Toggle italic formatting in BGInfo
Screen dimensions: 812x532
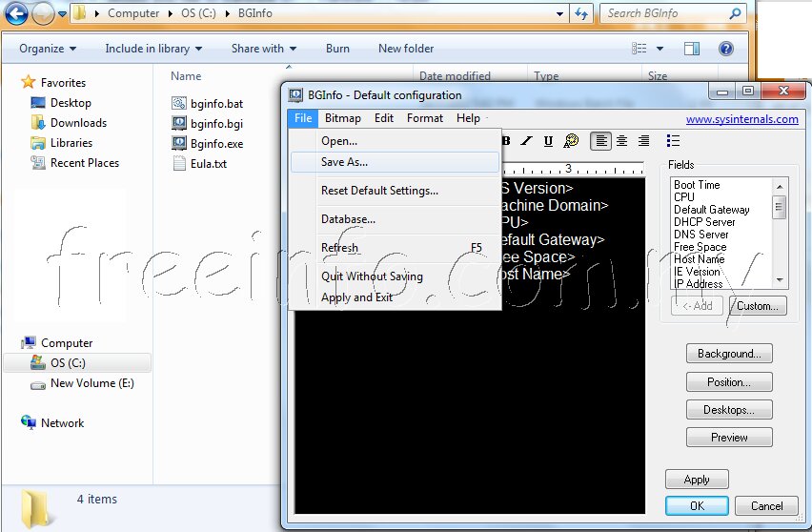pos(527,141)
